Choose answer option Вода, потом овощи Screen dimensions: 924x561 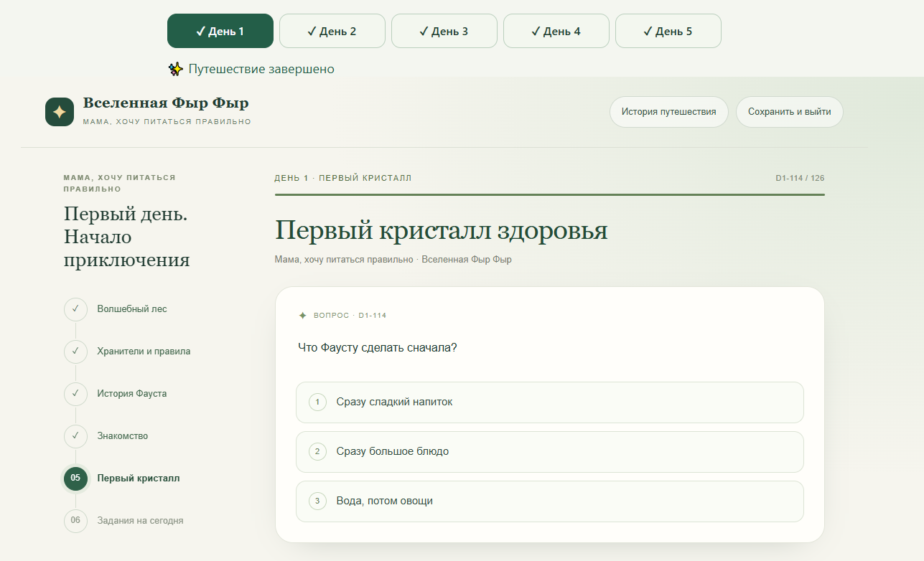tap(550, 501)
